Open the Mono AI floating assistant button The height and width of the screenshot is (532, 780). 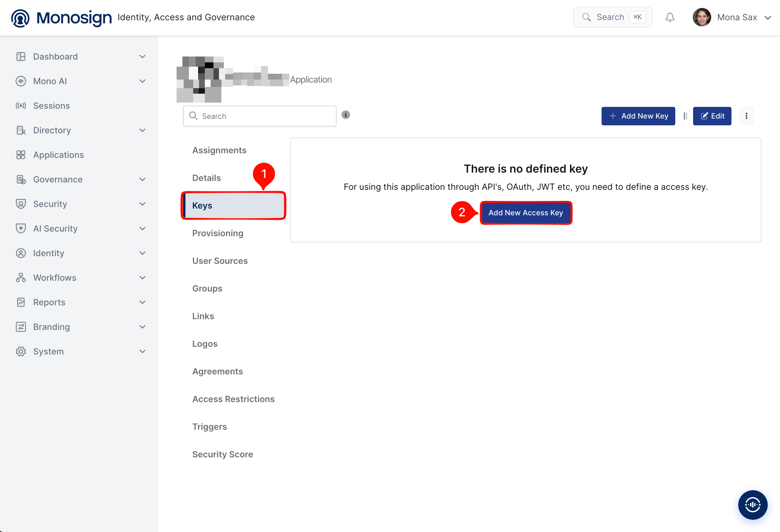(x=752, y=504)
